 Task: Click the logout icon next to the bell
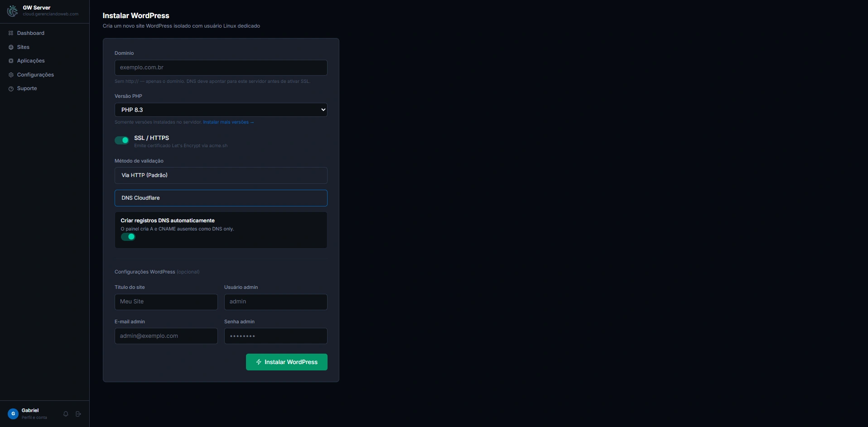pyautogui.click(x=78, y=414)
